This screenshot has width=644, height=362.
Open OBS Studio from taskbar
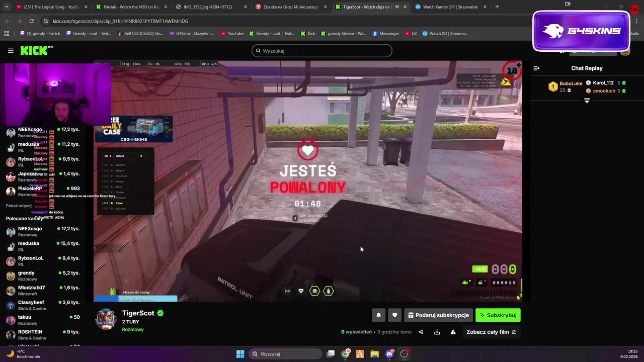pyautogui.click(x=404, y=354)
